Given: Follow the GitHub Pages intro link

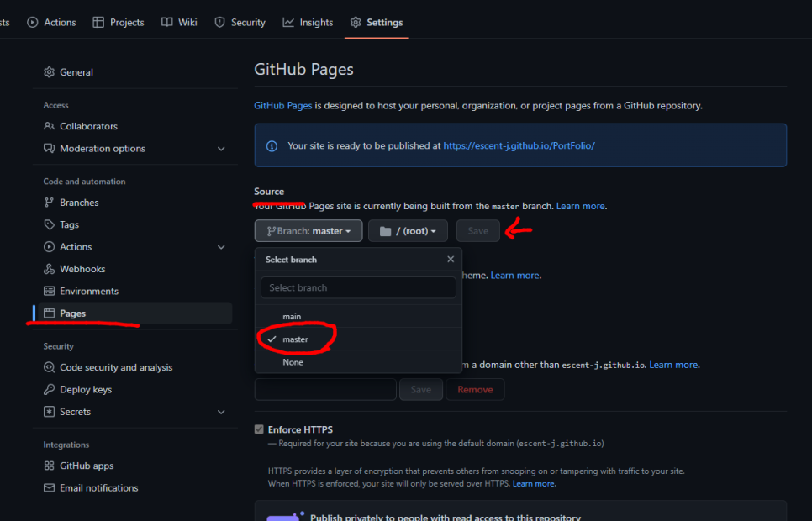Looking at the screenshot, I should point(282,106).
